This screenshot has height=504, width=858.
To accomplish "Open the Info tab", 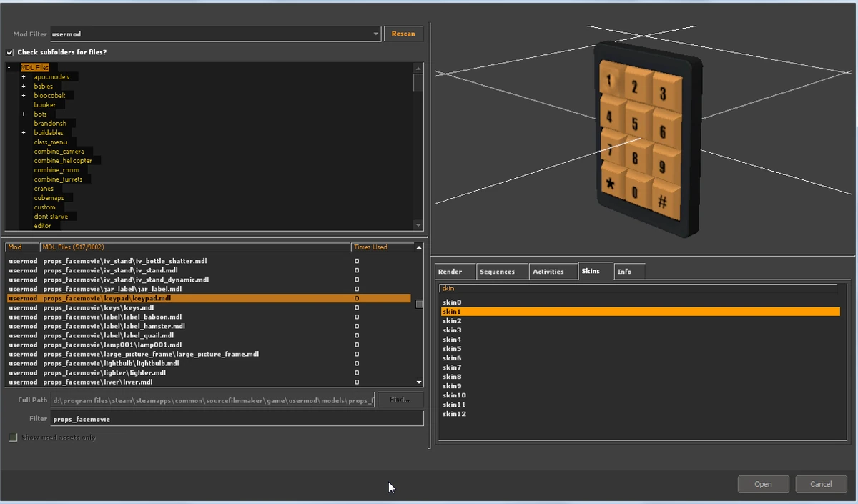I will click(628, 271).
